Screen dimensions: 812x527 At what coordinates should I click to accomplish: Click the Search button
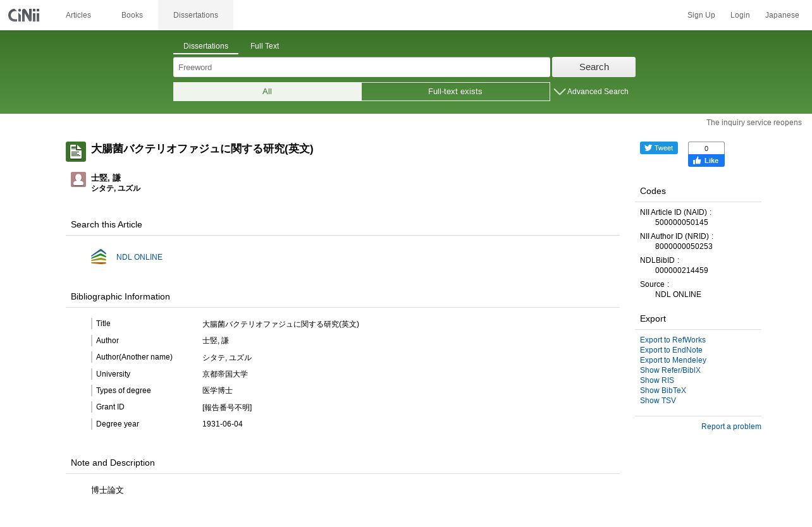coord(594,67)
